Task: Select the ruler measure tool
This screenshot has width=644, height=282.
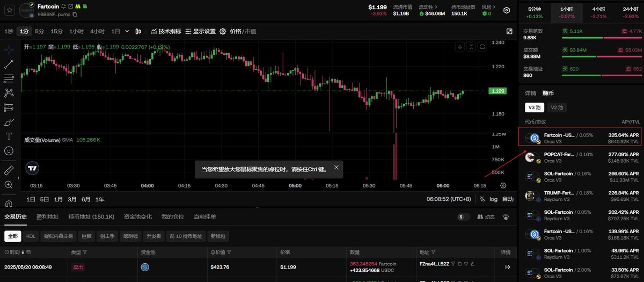Action: coord(9,170)
